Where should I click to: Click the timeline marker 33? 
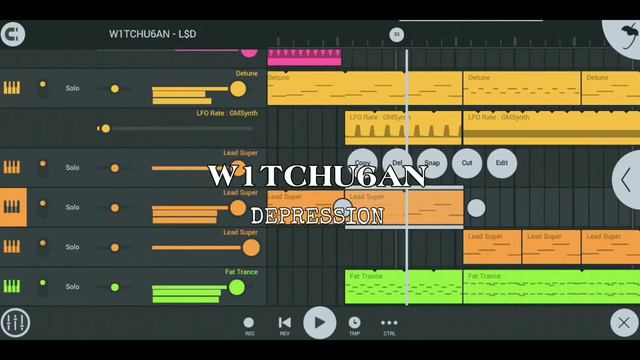[x=396, y=35]
